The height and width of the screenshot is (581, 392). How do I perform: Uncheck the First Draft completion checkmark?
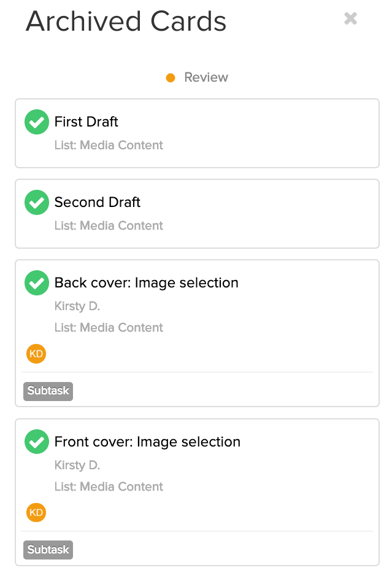tap(37, 122)
